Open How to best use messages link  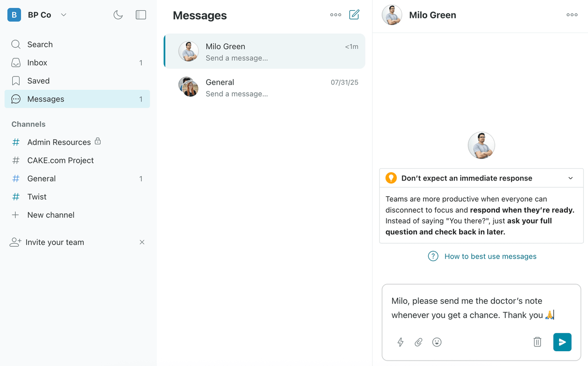[490, 256]
